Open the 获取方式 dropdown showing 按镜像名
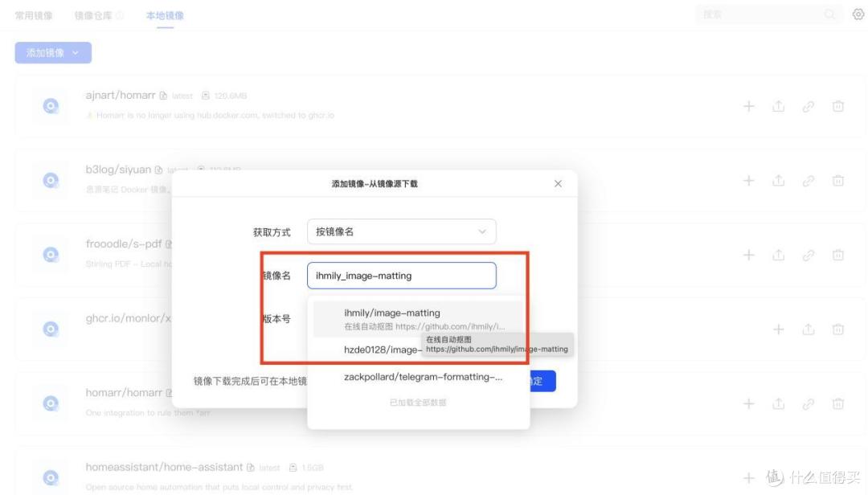The image size is (868, 495). pos(401,231)
